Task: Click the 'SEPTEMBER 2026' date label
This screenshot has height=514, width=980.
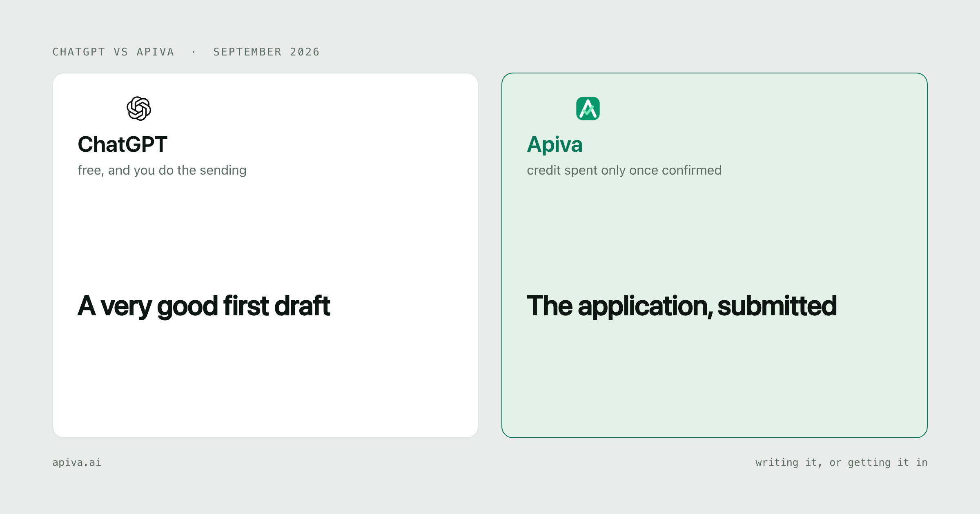Action: click(266, 52)
